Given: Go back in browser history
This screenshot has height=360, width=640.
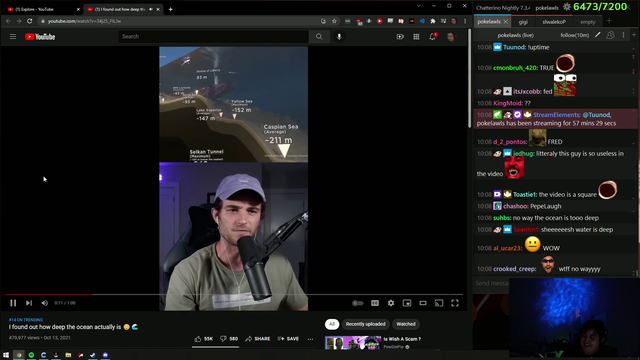Looking at the screenshot, I should point(8,21).
